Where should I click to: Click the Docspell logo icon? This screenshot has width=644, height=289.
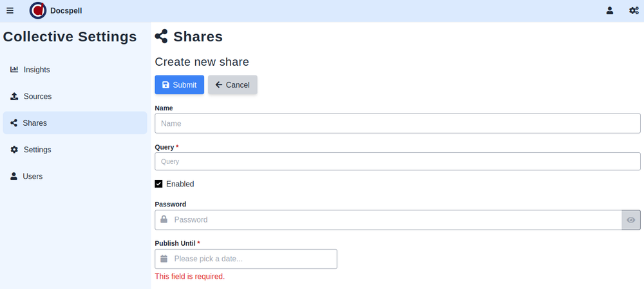pos(38,10)
